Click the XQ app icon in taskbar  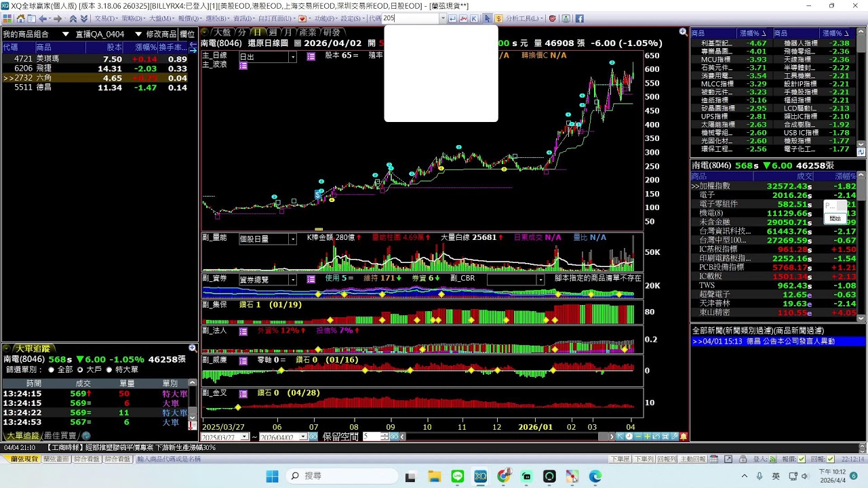coord(480,476)
